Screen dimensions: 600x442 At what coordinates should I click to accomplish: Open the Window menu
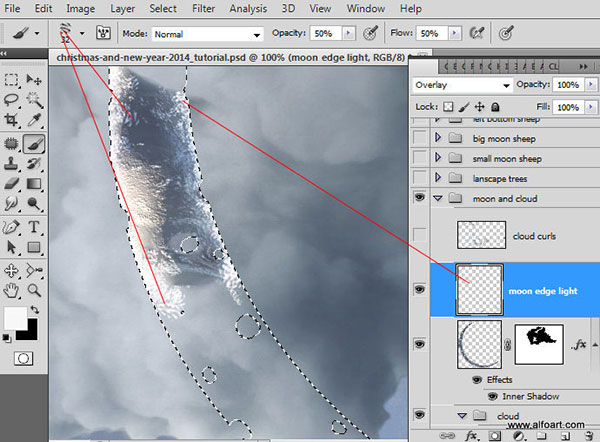(x=366, y=8)
